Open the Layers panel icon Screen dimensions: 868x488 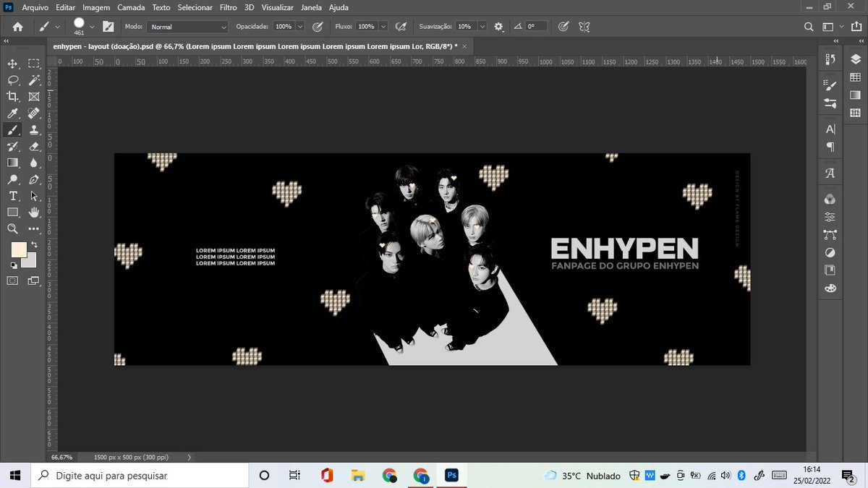[x=855, y=59]
